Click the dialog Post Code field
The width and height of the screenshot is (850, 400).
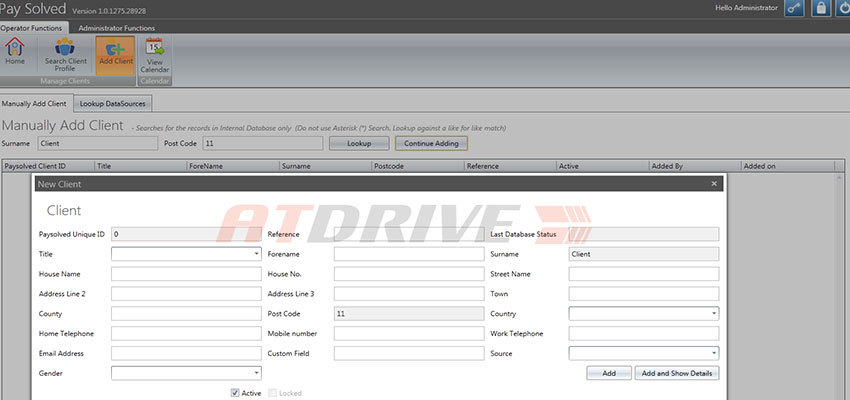(x=409, y=314)
